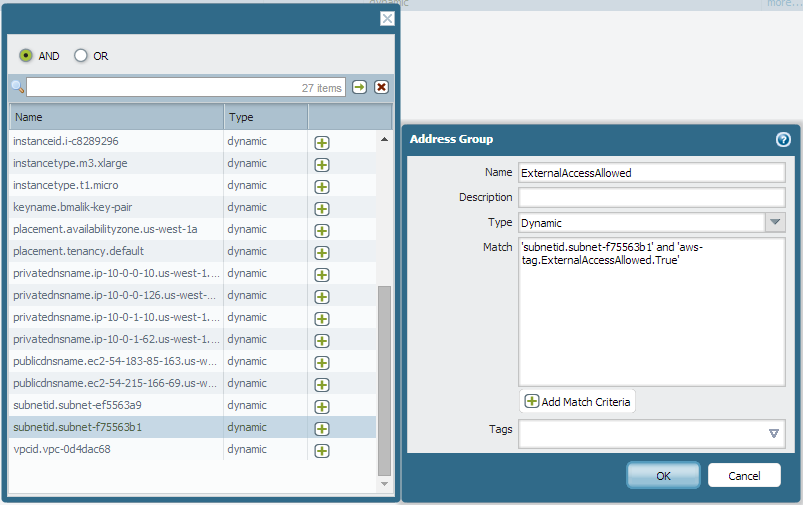803x505 pixels.
Task: Sort list by Type column header
Action: pos(265,117)
